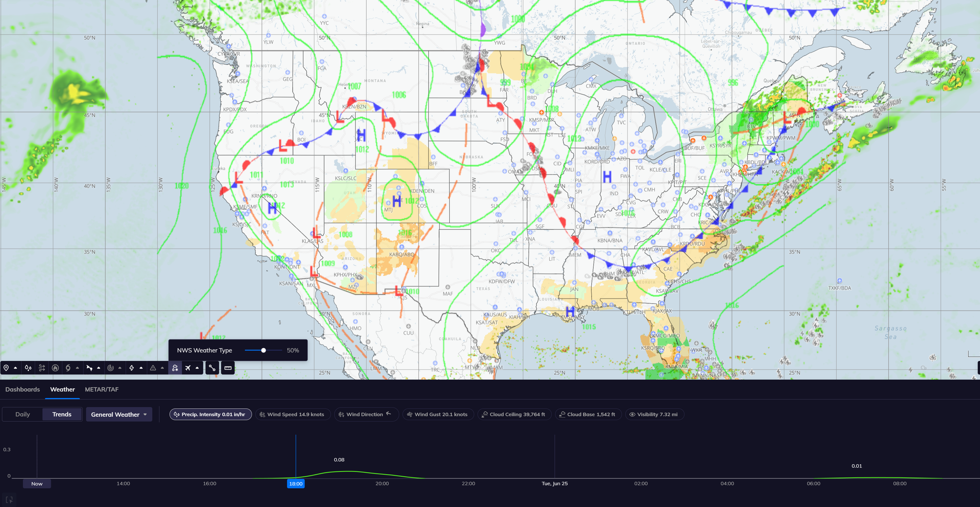Switch to Daily view

[22, 414]
